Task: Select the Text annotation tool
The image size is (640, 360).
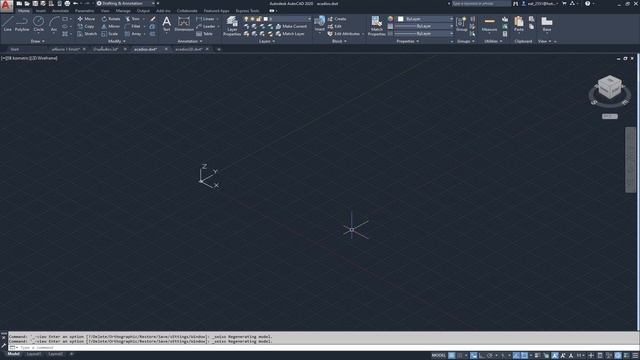Action: pos(167,24)
